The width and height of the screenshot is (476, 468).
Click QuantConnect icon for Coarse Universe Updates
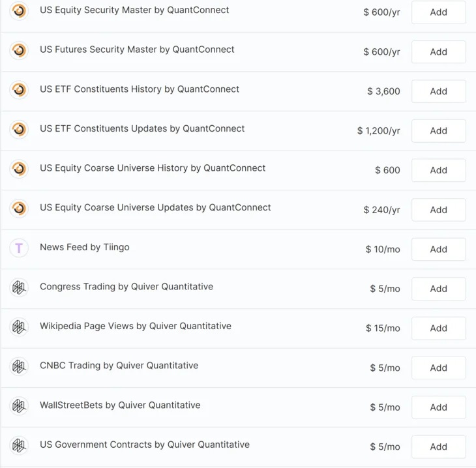(x=19, y=208)
